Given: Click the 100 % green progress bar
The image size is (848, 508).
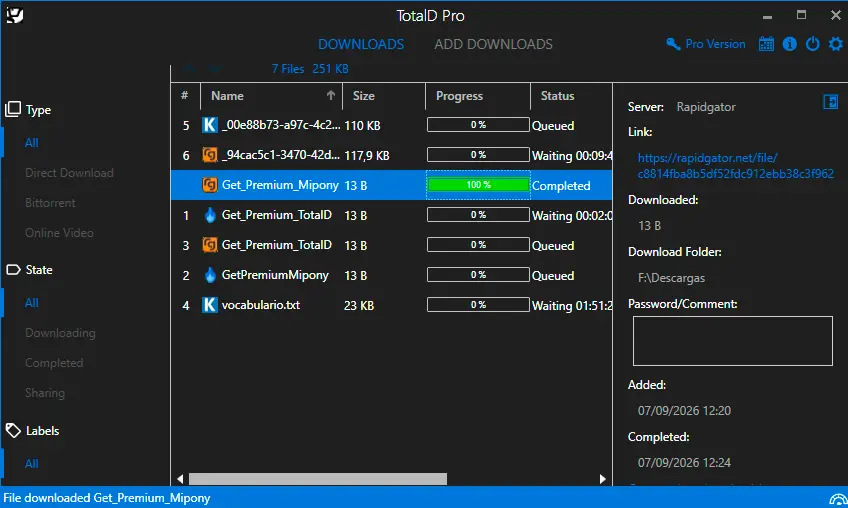Looking at the screenshot, I should (x=478, y=185).
